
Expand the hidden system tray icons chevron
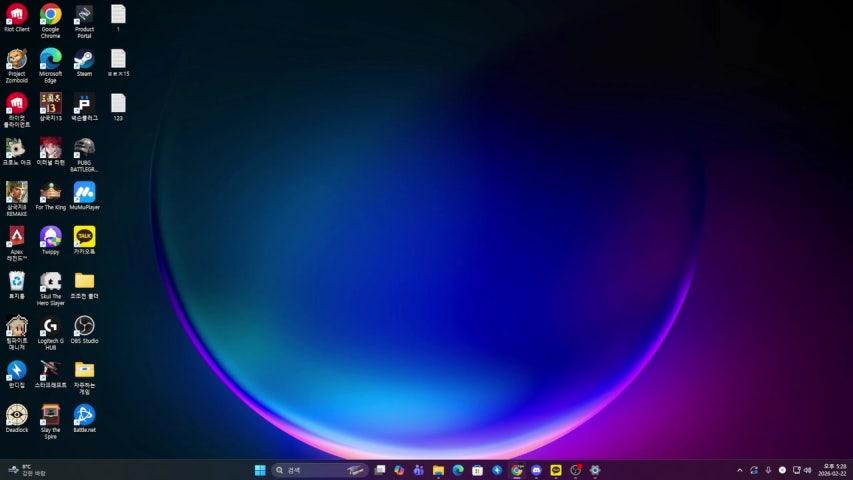point(740,470)
